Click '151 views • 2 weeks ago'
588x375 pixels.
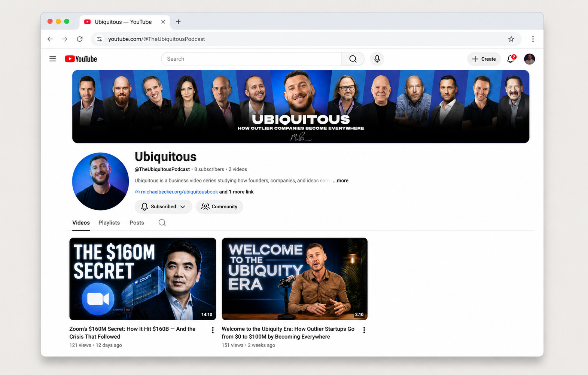click(x=248, y=345)
